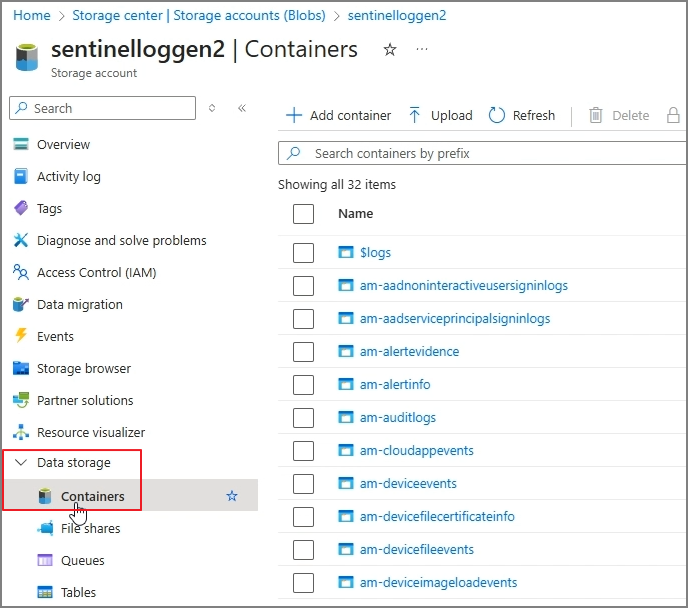
Task: Go to Home in breadcrumb
Action: point(32,15)
